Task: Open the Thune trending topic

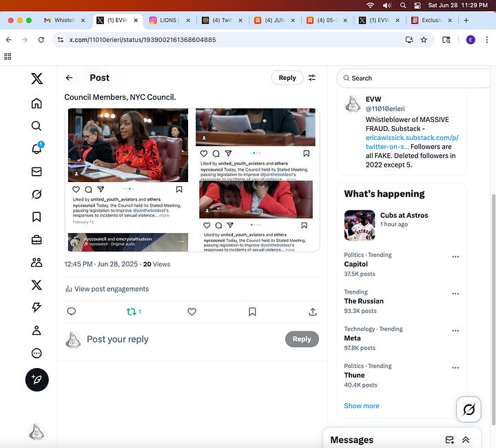Action: (354, 375)
